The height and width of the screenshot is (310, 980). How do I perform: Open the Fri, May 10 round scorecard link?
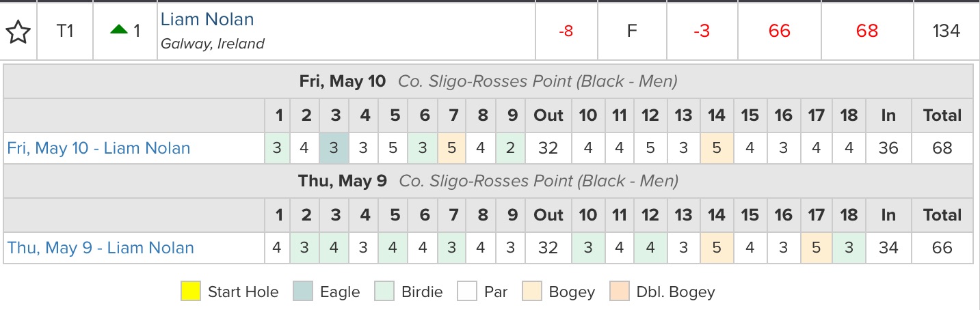tap(98, 148)
